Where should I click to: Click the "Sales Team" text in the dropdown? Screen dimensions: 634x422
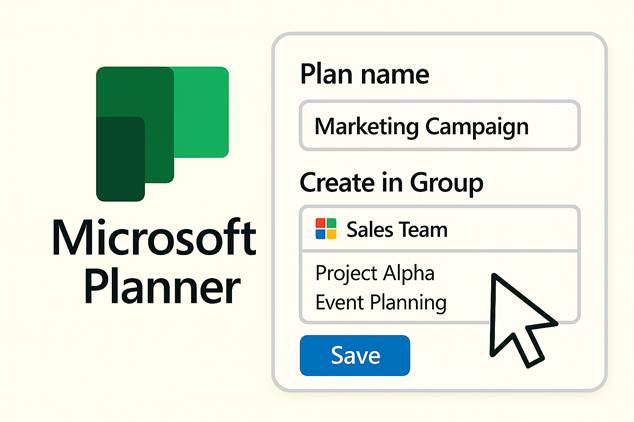(x=397, y=229)
